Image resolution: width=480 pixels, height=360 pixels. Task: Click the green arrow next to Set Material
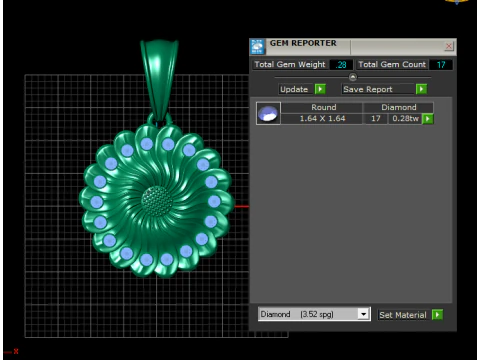tap(437, 315)
